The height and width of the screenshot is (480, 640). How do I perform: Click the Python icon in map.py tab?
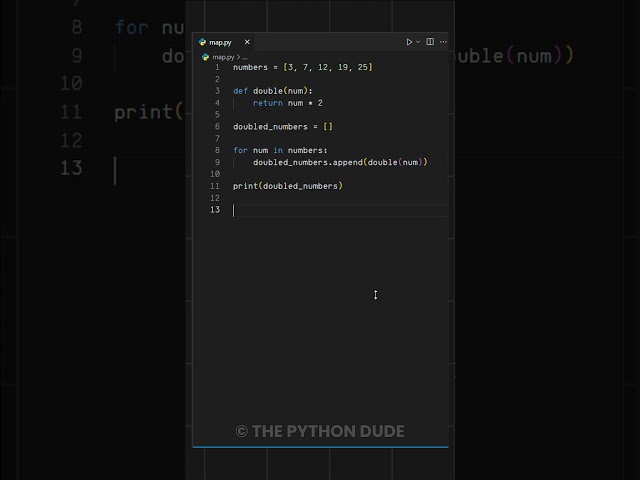click(x=202, y=42)
